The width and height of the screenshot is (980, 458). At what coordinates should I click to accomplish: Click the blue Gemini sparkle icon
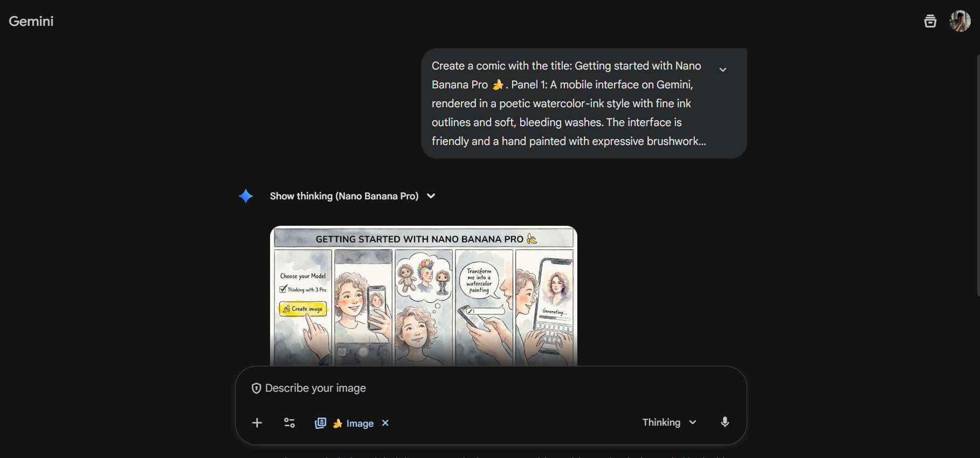pos(246,196)
